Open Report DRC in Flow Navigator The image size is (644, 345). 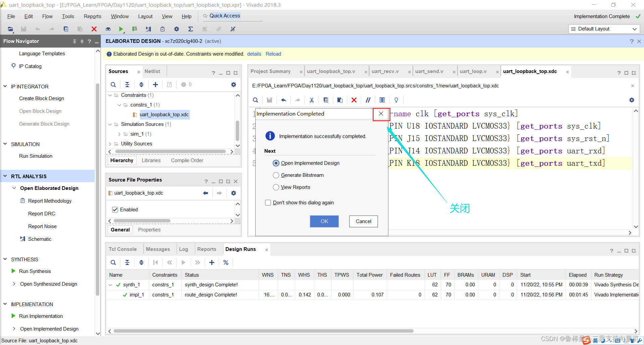pos(42,214)
